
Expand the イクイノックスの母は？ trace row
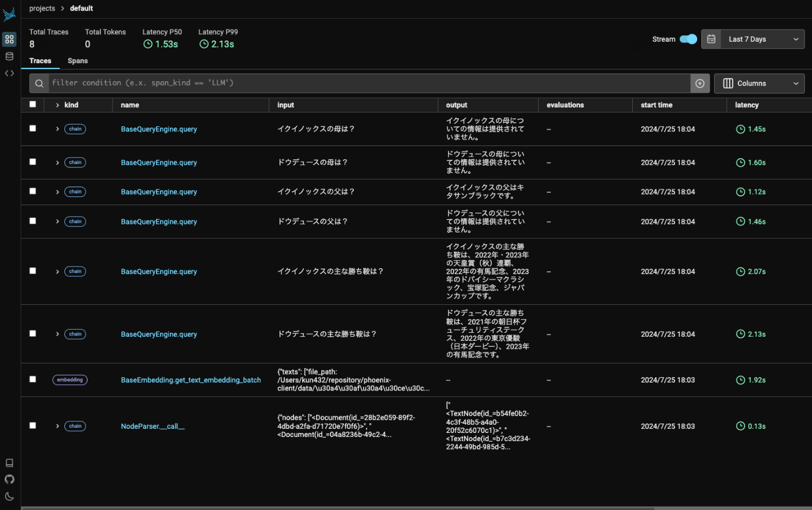(57, 129)
